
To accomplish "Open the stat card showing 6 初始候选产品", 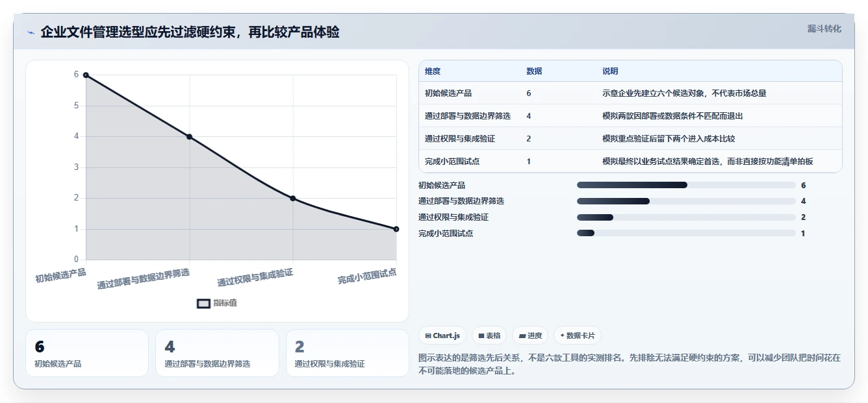I will [87, 353].
